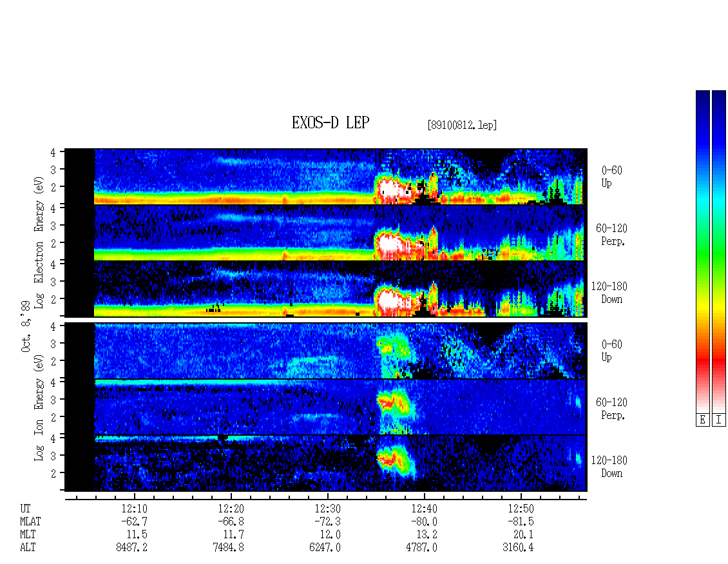Click MLT value 11.5

137,535
